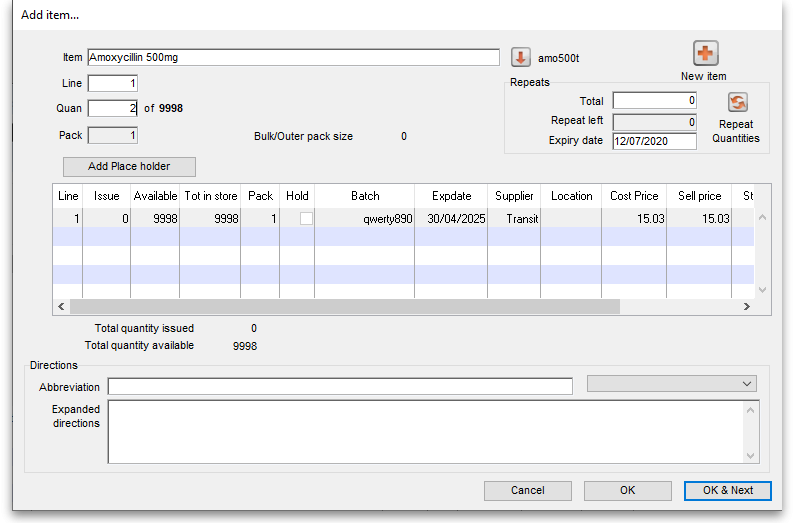This screenshot has height=523, width=794.
Task: Click the OK & Next button
Action: point(727,491)
